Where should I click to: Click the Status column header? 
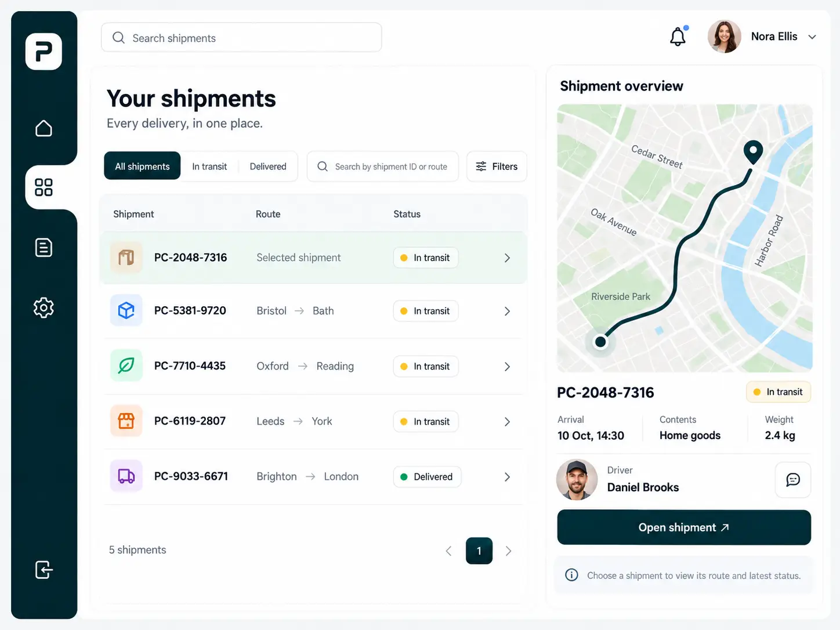[x=407, y=214]
